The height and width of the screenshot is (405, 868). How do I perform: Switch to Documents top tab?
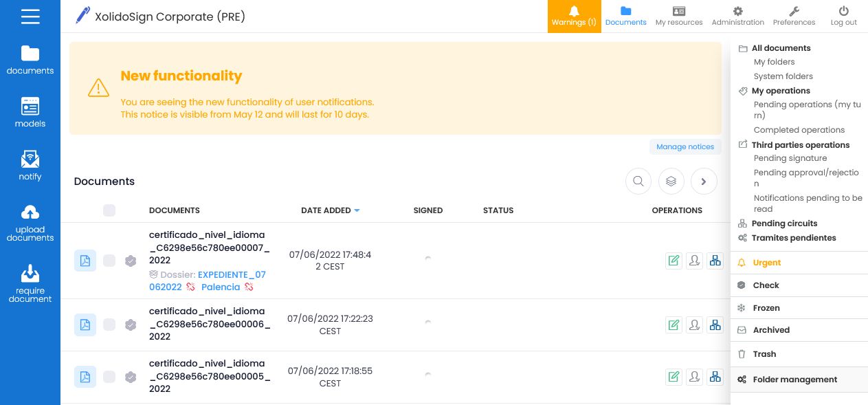pyautogui.click(x=626, y=17)
